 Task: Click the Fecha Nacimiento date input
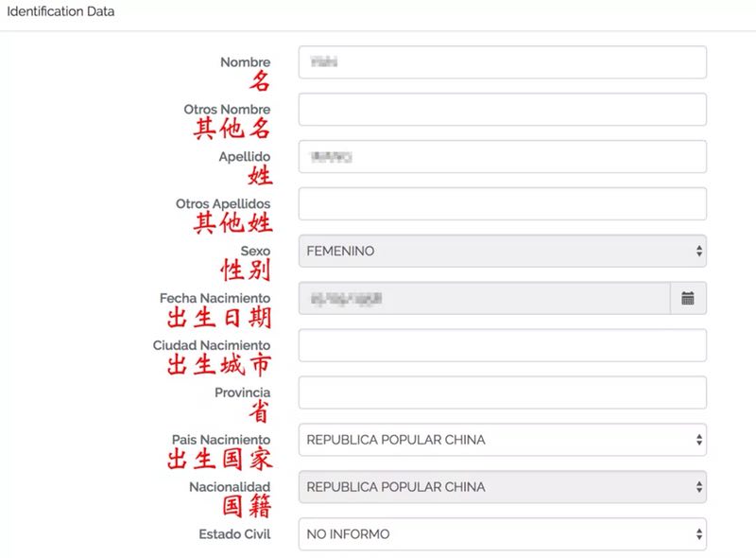pyautogui.click(x=484, y=298)
